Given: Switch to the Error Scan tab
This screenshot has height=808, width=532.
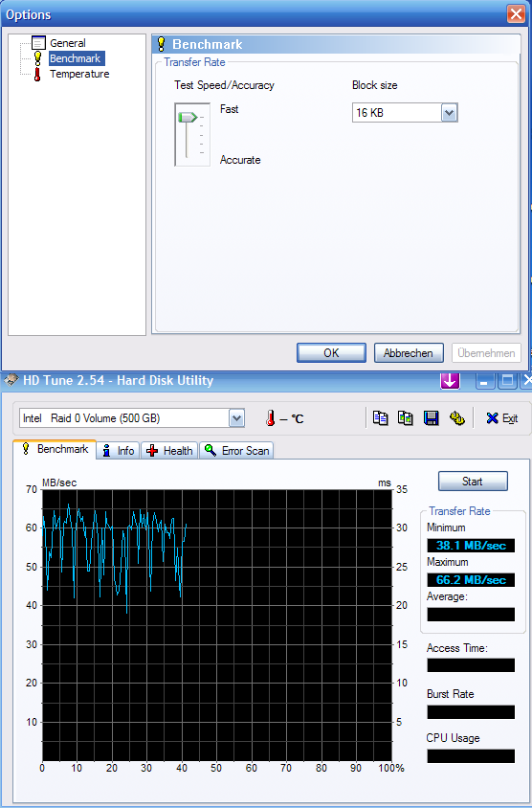Looking at the screenshot, I should coord(236,450).
